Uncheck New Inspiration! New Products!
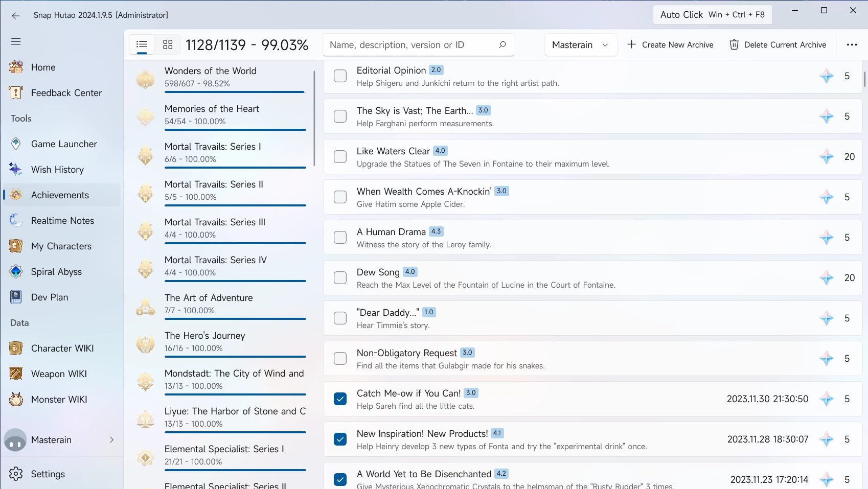Image resolution: width=868 pixels, height=489 pixels. point(340,439)
